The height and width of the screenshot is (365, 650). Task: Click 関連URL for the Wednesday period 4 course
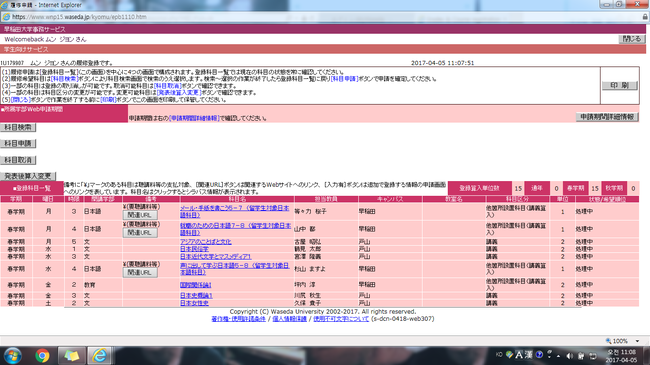(x=140, y=273)
